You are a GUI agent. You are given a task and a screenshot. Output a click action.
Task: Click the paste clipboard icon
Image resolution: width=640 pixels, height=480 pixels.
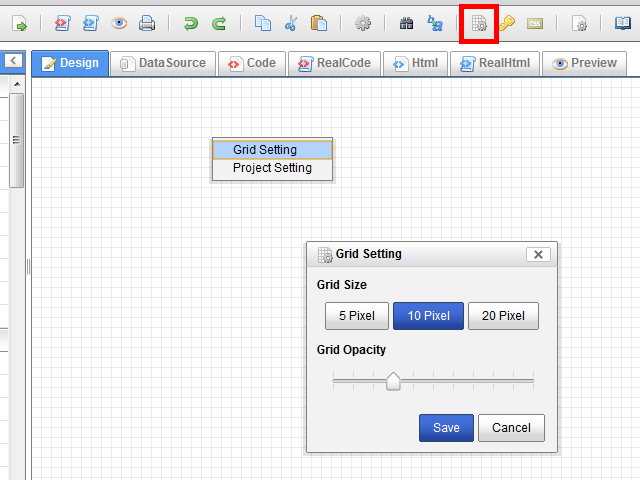pos(319,23)
